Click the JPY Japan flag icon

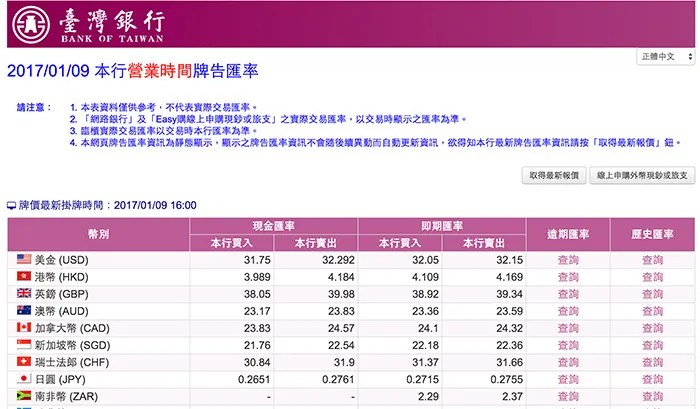point(24,379)
